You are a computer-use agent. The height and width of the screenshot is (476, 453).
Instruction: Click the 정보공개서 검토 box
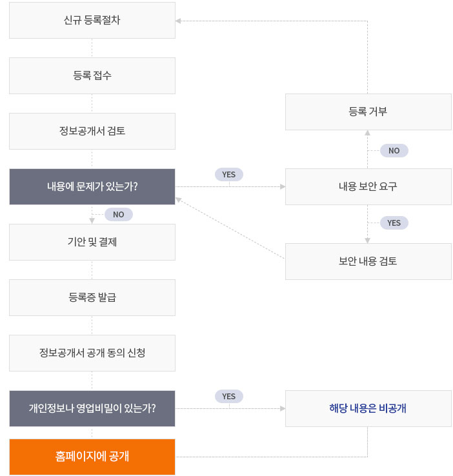pyautogui.click(x=92, y=131)
